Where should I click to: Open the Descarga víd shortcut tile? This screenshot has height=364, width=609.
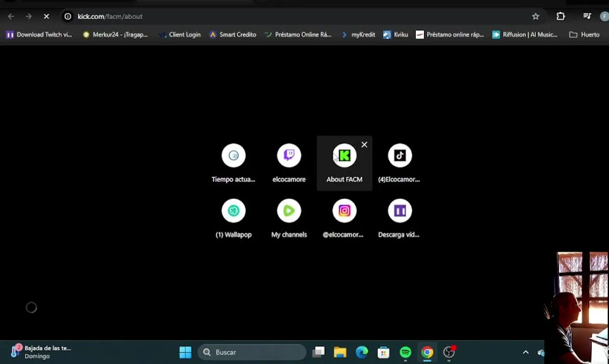[x=400, y=219]
